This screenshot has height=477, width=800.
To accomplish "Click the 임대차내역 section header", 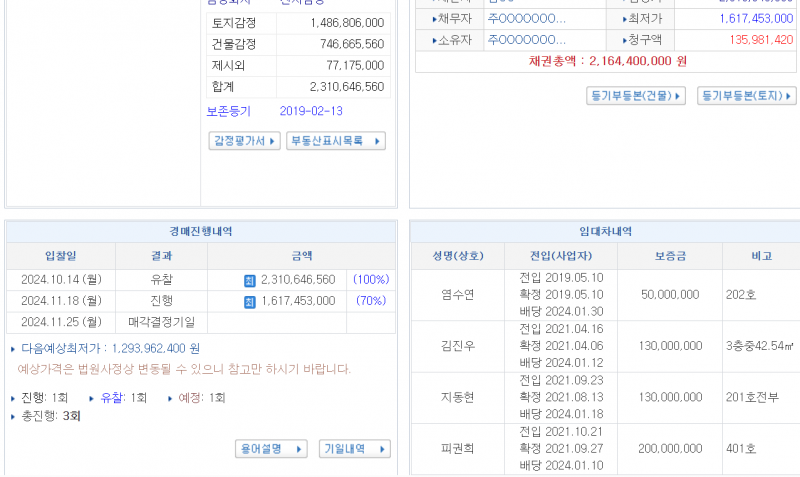I will click(x=605, y=231).
